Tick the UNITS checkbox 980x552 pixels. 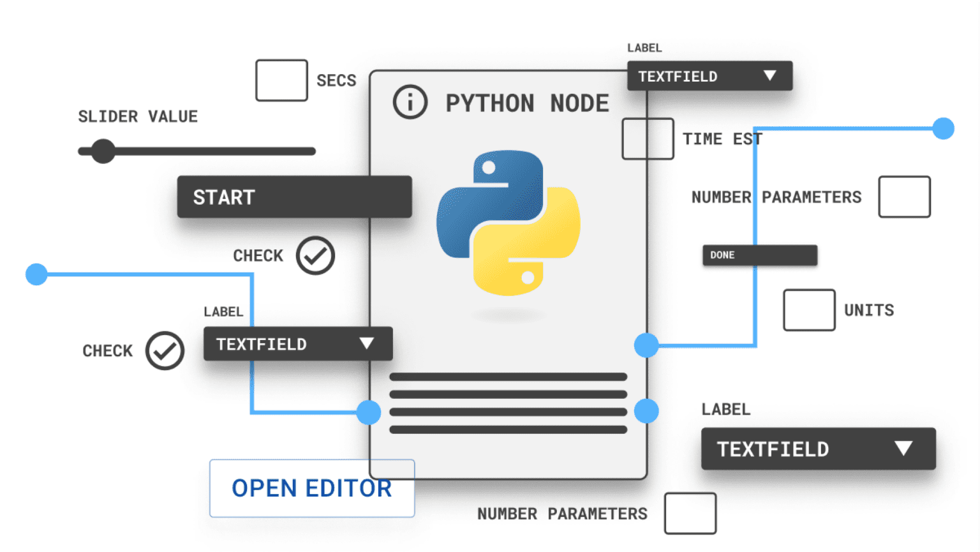809,310
